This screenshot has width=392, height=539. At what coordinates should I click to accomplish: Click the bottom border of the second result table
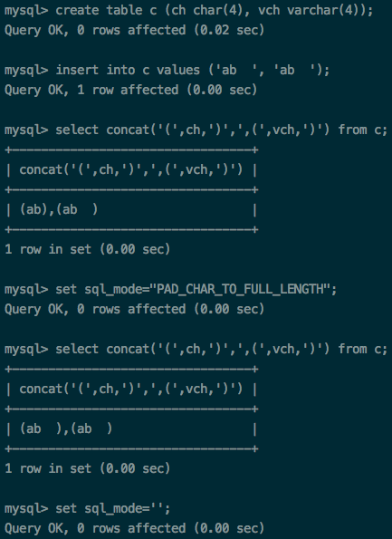tap(131, 449)
